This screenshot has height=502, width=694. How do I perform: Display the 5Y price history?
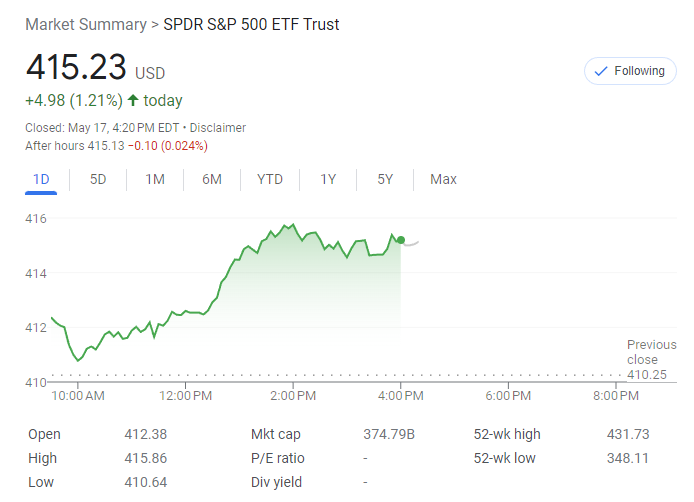(x=385, y=179)
